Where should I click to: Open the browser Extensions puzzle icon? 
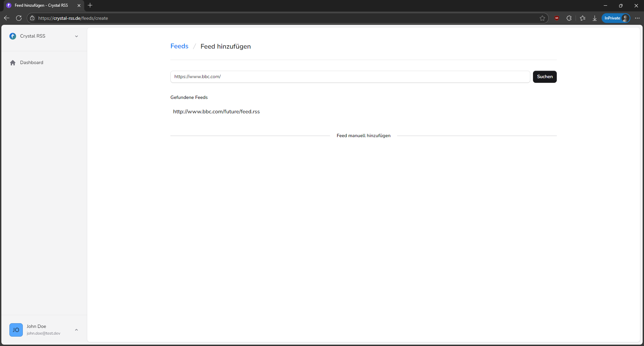click(569, 18)
